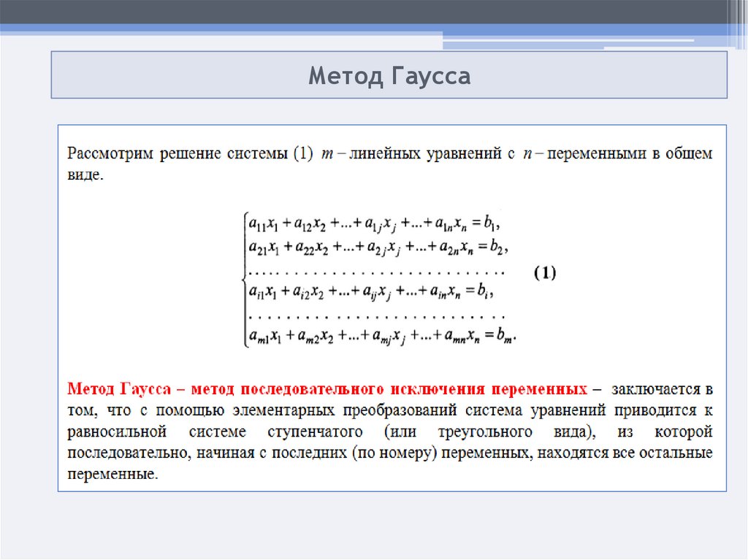Click the word "виде." ending the first paragraph
The width and height of the screenshot is (748, 560).
pyautogui.click(x=85, y=177)
